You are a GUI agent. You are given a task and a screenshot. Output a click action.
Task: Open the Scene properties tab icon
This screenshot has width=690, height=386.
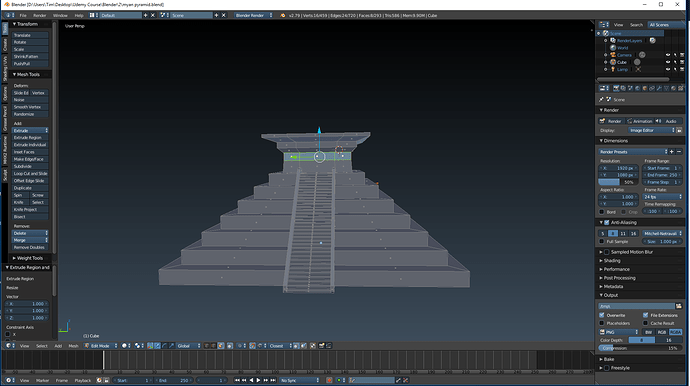(x=630, y=88)
